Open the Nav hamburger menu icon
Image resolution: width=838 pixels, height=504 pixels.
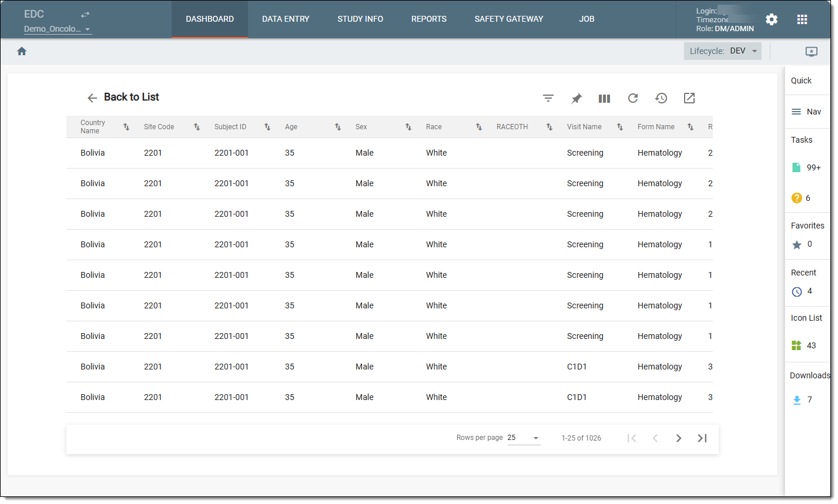pyautogui.click(x=796, y=112)
